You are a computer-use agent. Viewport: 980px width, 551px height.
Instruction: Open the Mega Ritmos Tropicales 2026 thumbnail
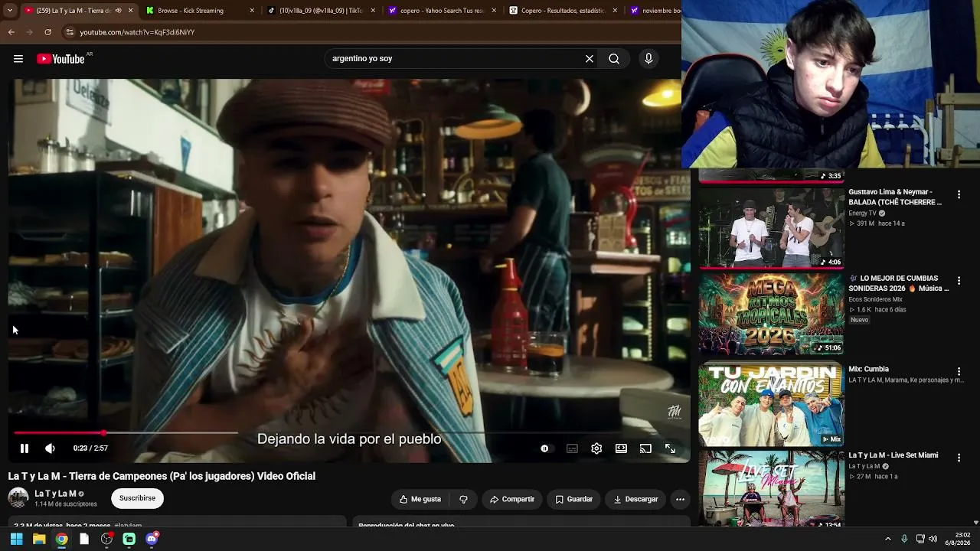point(771,315)
